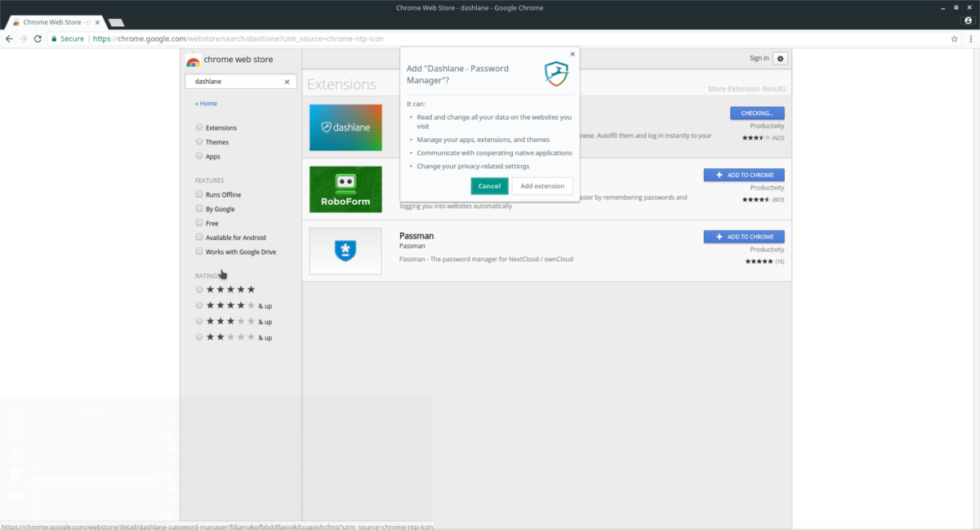Enable the Runs Offline checkbox
This screenshot has width=980, height=530.
tap(199, 194)
